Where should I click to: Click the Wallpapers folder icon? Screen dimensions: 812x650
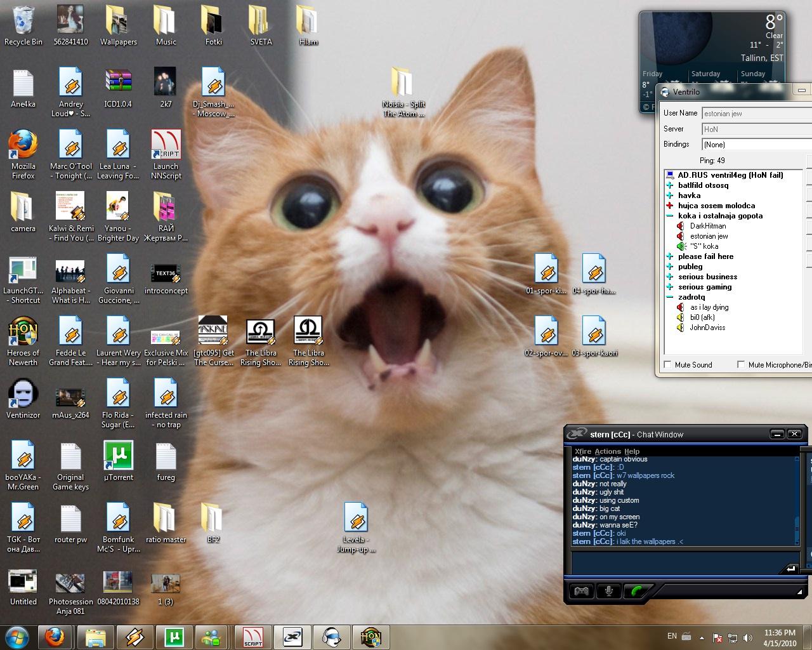click(119, 25)
